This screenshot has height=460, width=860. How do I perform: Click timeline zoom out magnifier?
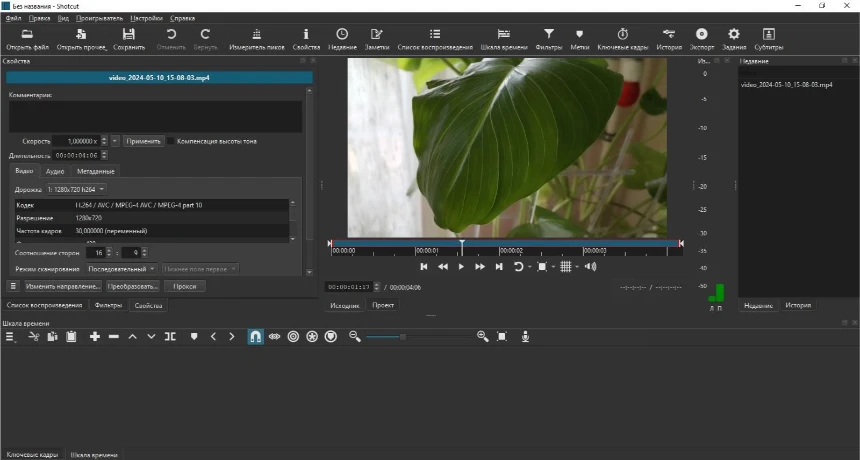355,337
